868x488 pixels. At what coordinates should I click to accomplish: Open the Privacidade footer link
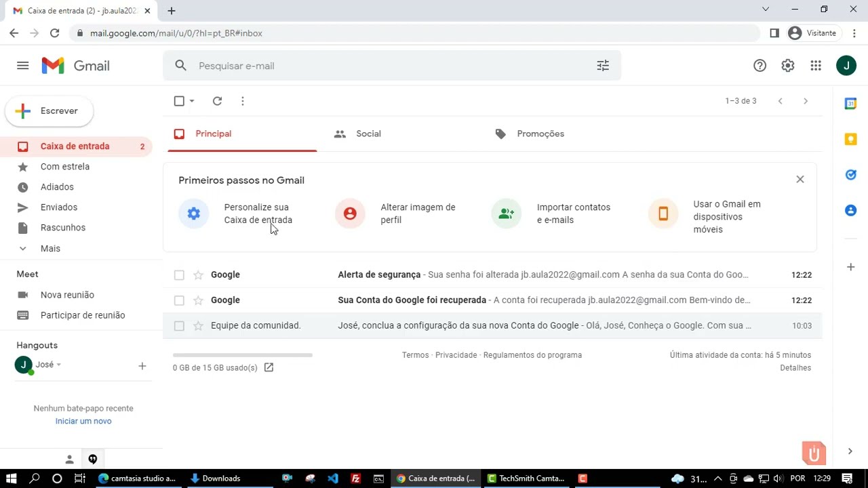point(456,355)
